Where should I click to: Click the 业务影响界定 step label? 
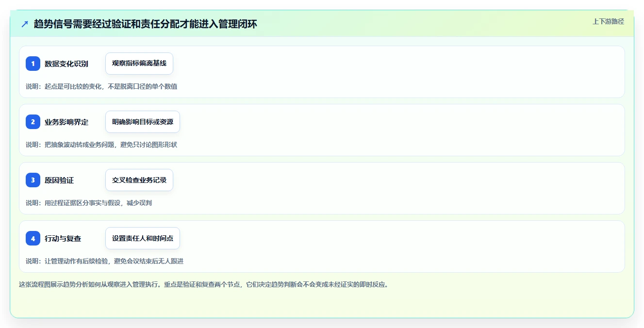tap(66, 122)
